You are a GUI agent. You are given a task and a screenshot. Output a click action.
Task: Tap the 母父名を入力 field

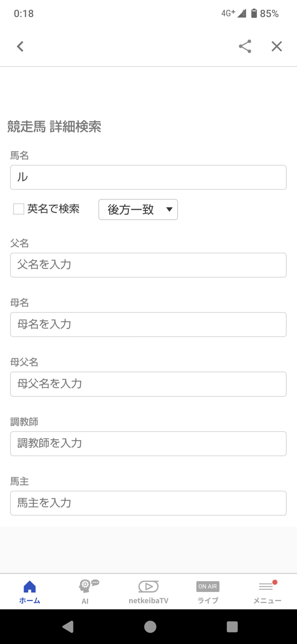(x=148, y=384)
